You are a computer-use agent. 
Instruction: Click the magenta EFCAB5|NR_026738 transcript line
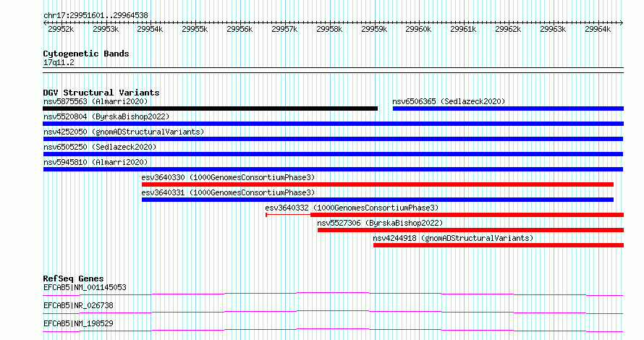click(333, 312)
